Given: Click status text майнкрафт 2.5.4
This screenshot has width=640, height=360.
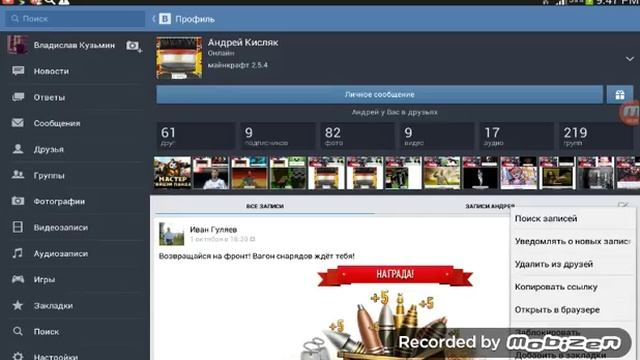Looking at the screenshot, I should pos(238,65).
